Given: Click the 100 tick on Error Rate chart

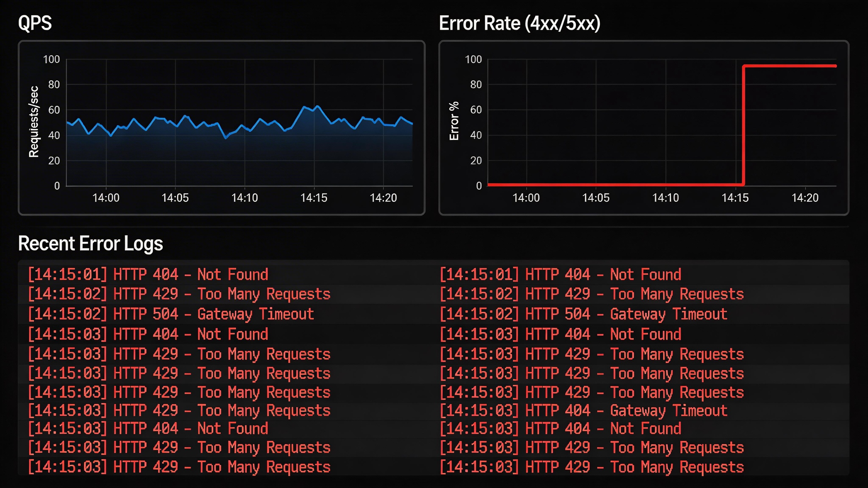Looking at the screenshot, I should 473,60.
